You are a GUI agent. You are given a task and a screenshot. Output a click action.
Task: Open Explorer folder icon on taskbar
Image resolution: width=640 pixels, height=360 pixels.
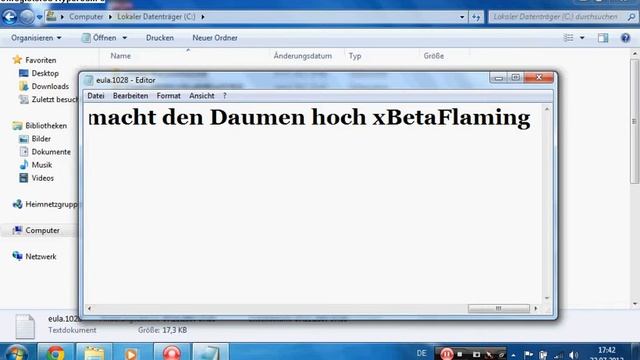(94, 353)
